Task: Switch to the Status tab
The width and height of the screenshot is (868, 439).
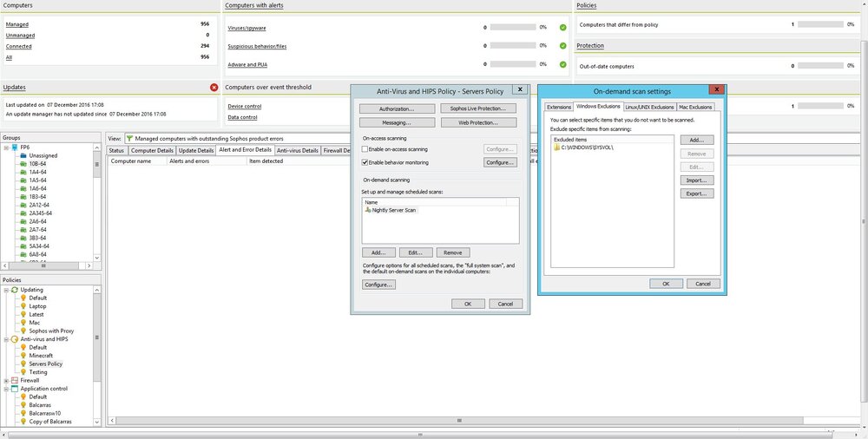Action: tap(116, 151)
